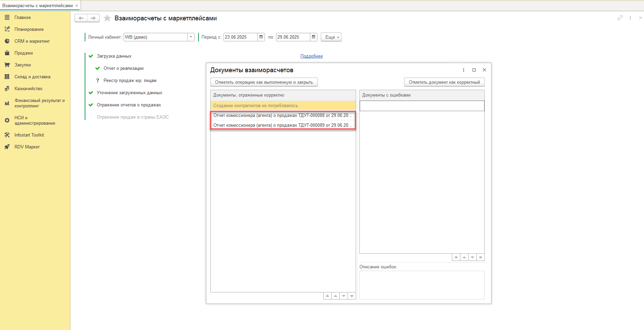Select the Реестр продаж юр. лицам step
Image resolution: width=644 pixels, height=330 pixels.
click(130, 81)
